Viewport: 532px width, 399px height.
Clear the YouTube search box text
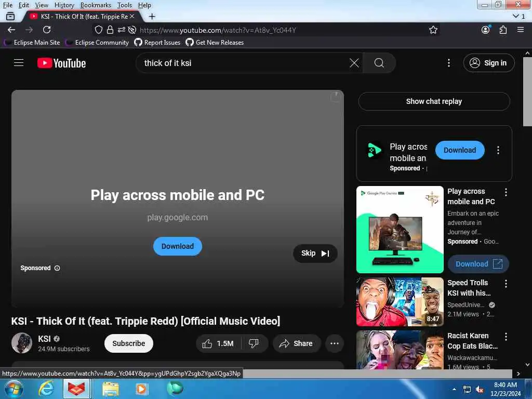[x=354, y=63]
